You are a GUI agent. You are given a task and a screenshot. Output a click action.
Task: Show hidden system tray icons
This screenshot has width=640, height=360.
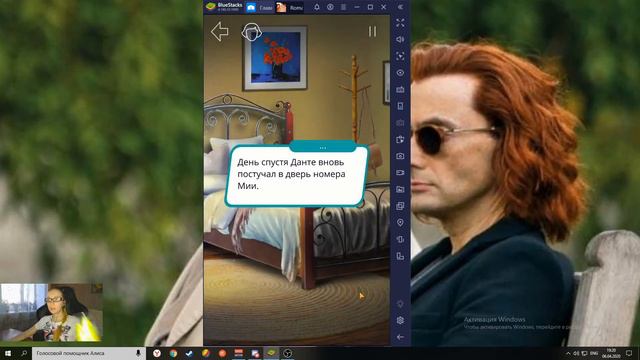568,353
